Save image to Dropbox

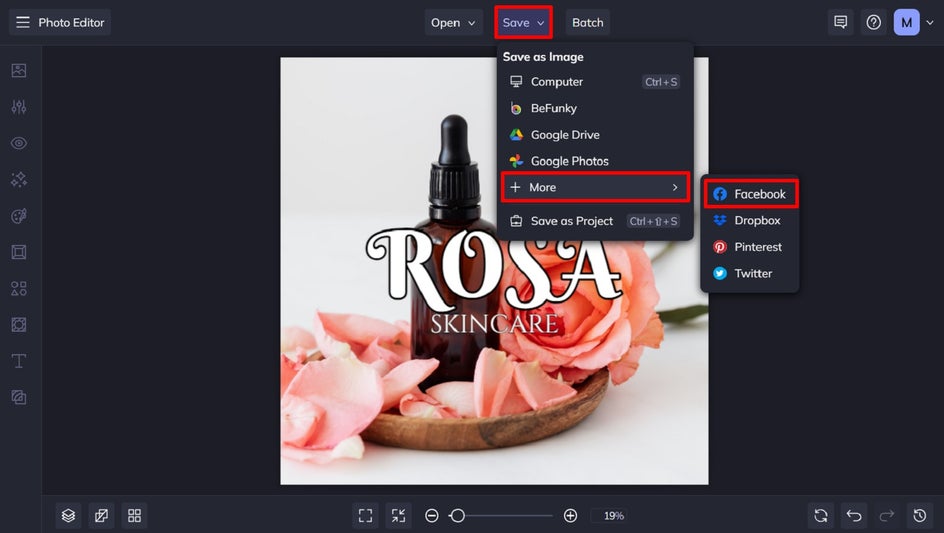(x=751, y=220)
